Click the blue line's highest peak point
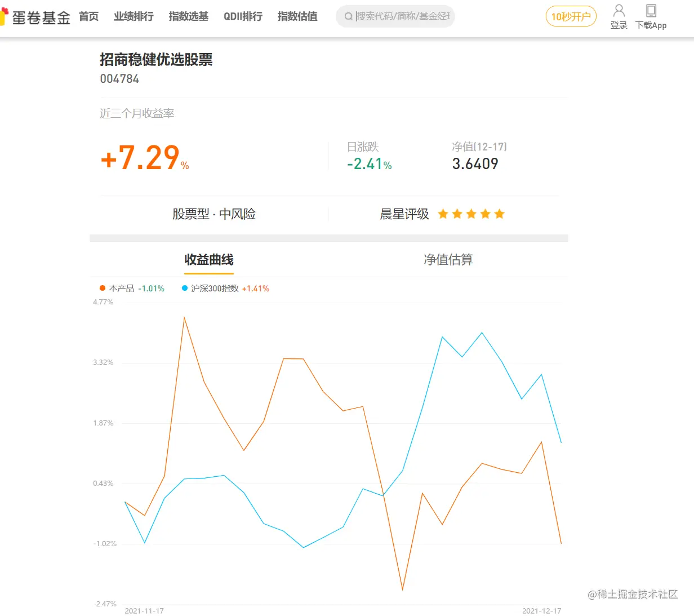Screen dimensions: 694x616 [482, 333]
